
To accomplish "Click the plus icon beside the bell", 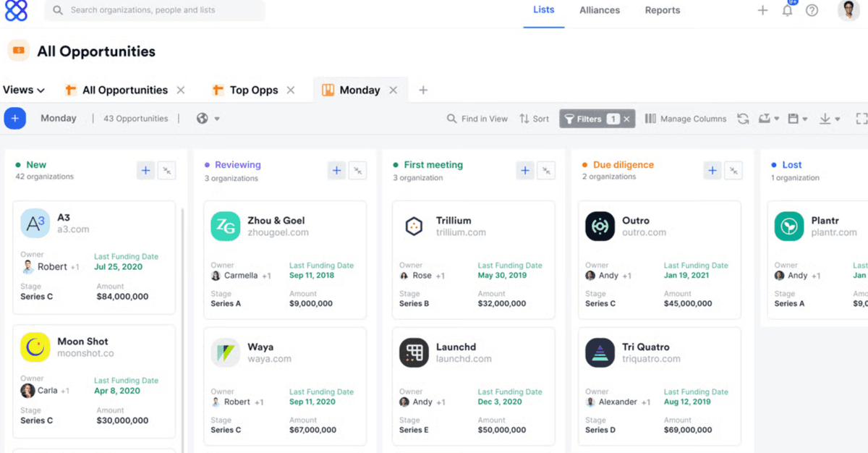I will [762, 10].
